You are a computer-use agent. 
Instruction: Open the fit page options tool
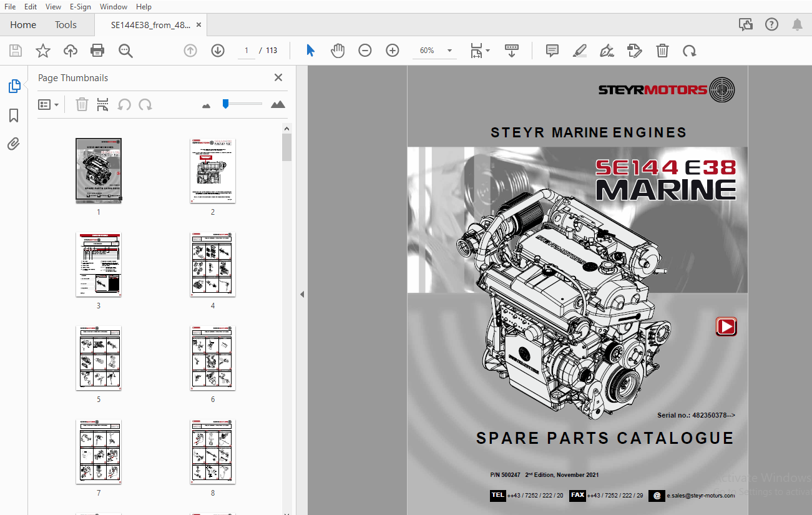coord(479,51)
